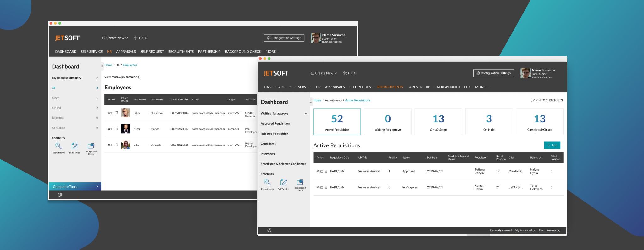This screenshot has width=644, height=250.
Task: Click Configuration Settings in the Recruitments window
Action: click(x=494, y=73)
